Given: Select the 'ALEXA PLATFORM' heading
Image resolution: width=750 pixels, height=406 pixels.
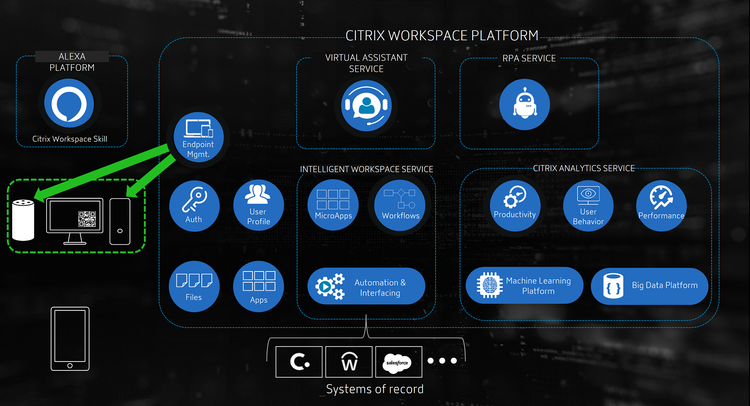Looking at the screenshot, I should coord(72,62).
